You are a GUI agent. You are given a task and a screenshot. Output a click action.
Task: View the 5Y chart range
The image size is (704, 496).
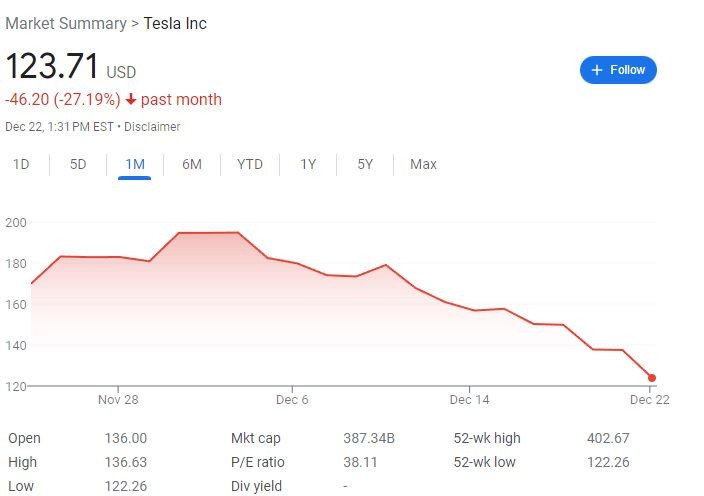click(365, 164)
